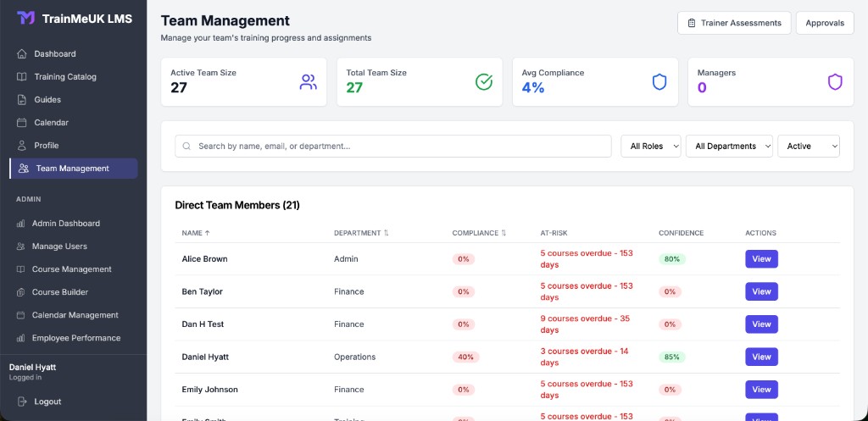Viewport: 868px width, 421px height.
Task: View Alice Brown's details
Action: tap(761, 259)
